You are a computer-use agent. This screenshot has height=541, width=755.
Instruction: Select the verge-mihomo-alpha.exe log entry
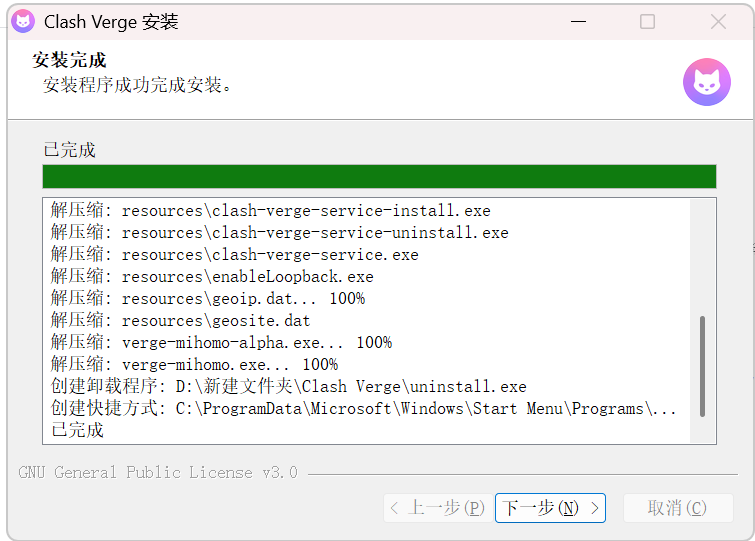[221, 342]
